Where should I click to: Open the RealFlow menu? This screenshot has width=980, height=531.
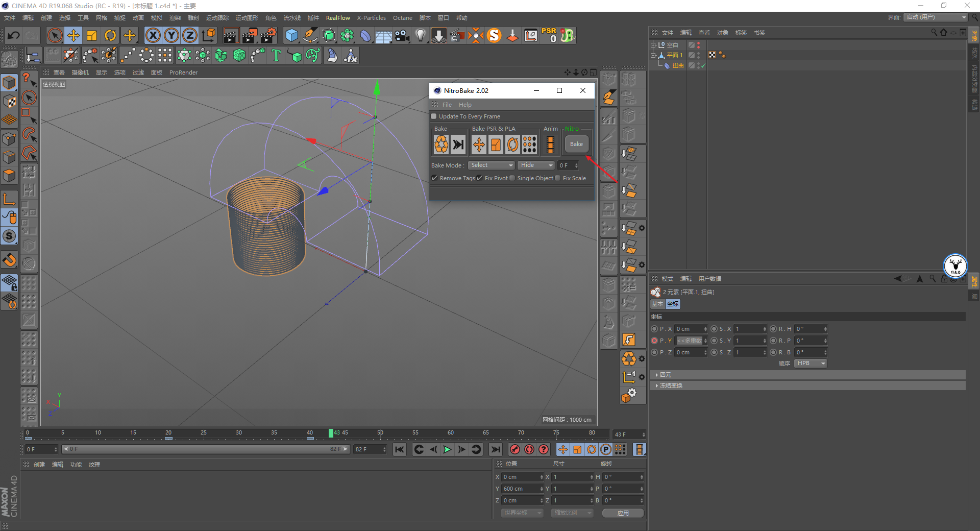tap(338, 18)
